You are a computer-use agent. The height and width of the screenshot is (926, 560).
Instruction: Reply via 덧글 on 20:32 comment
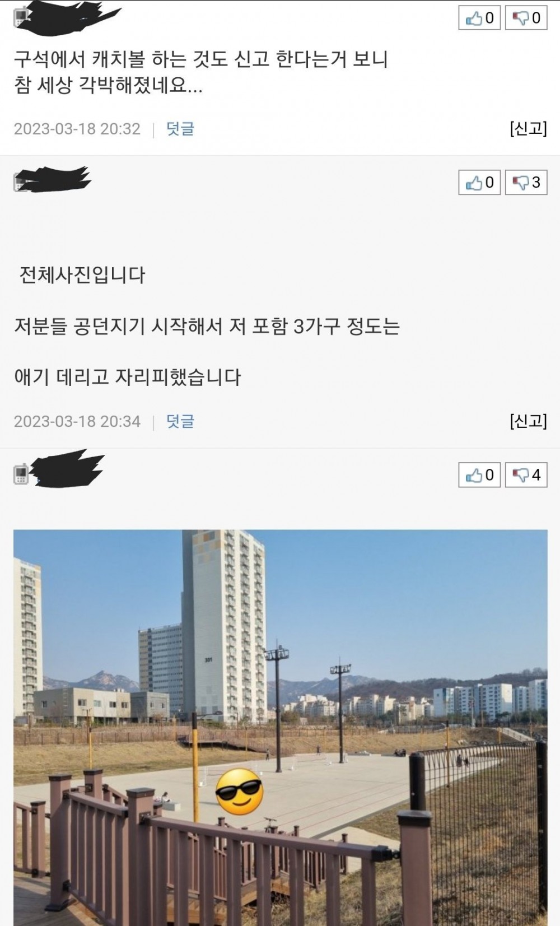pyautogui.click(x=180, y=129)
